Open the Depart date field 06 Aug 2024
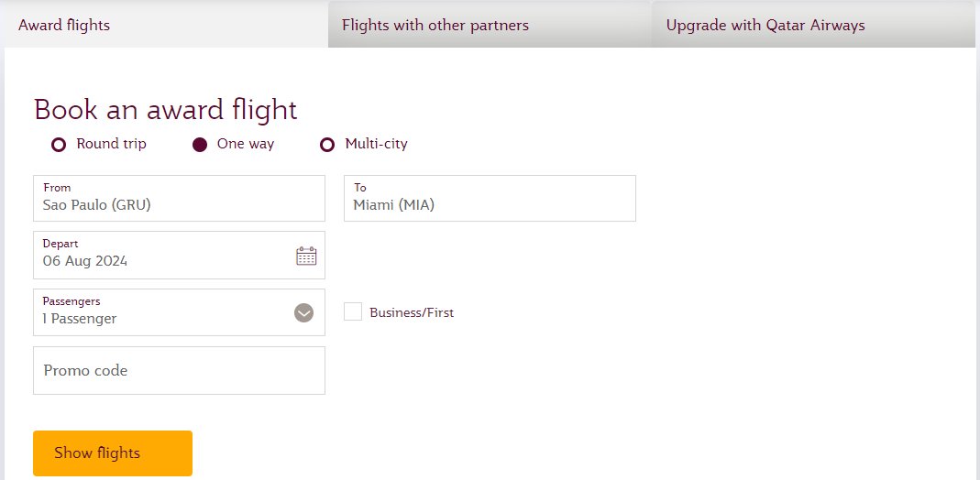Screen dimensions: 980x480 coord(180,256)
